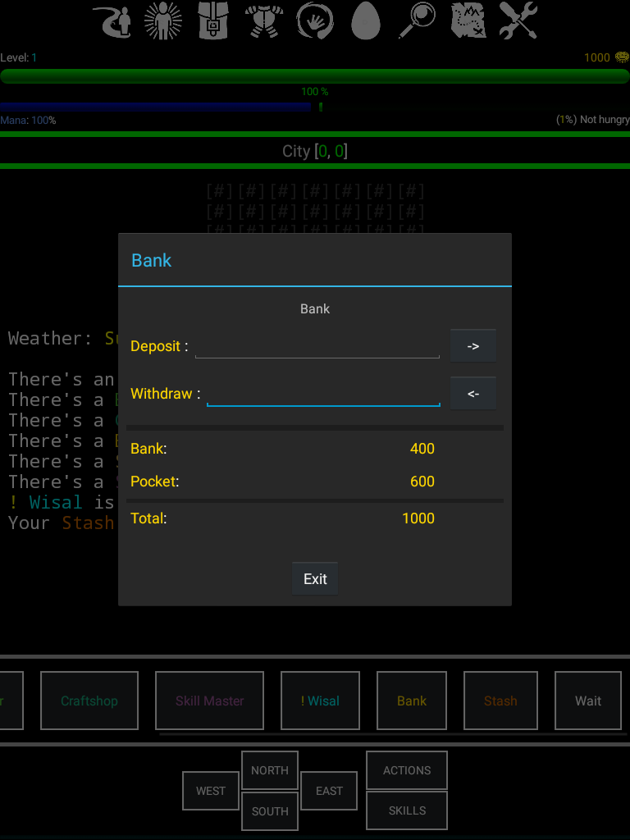Talk to the Skill Master
The width and height of the screenshot is (630, 840).
tap(209, 701)
